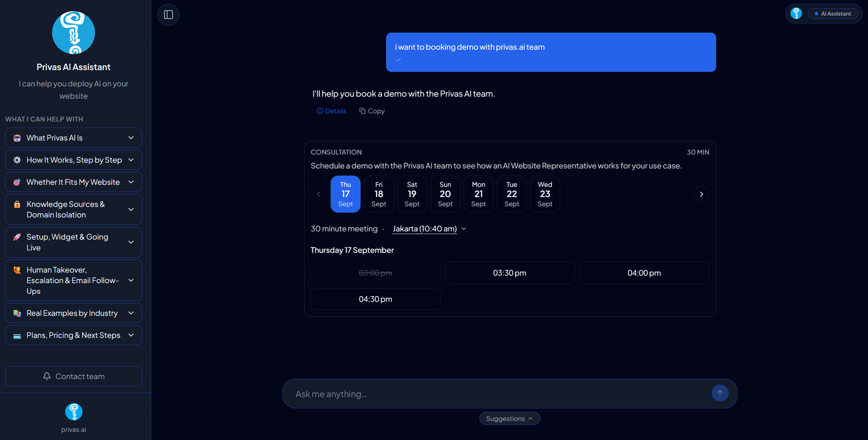The image size is (868, 440).
Task: Select Sat 19 Sept date
Action: 412,194
